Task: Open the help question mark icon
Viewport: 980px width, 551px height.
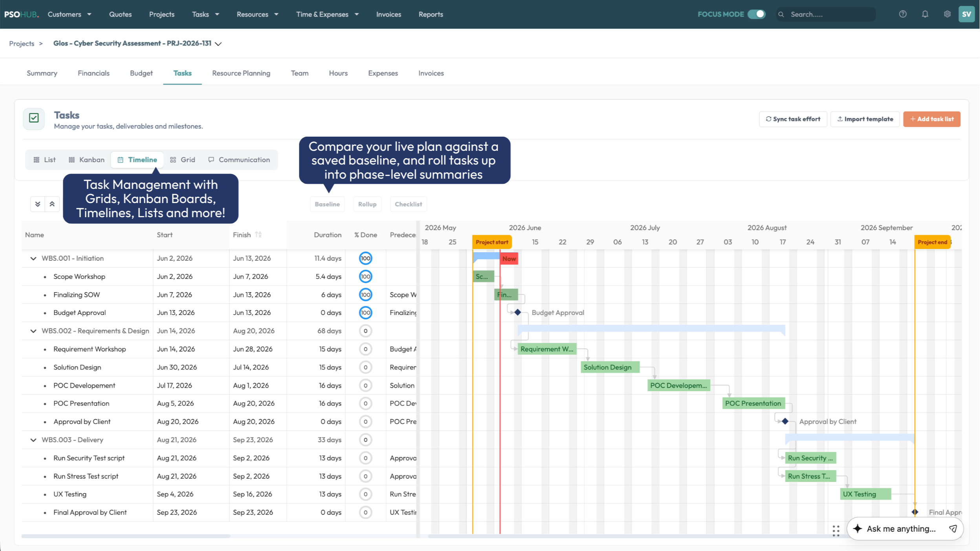Action: (x=903, y=14)
